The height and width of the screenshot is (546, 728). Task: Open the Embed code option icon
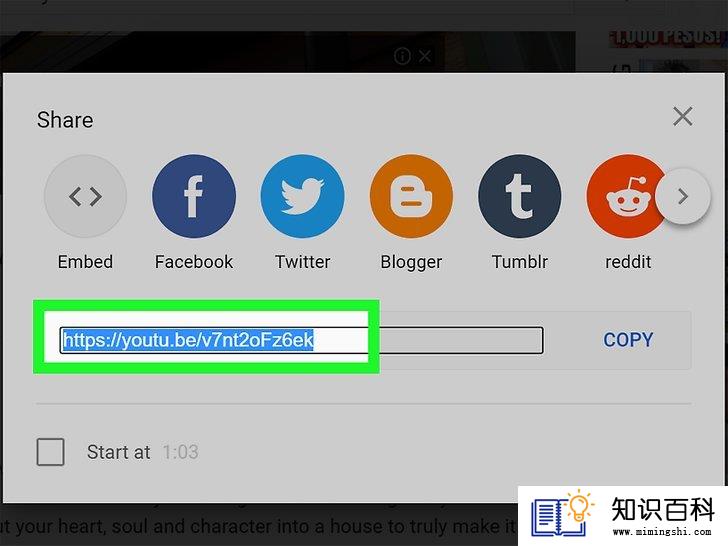click(85, 196)
